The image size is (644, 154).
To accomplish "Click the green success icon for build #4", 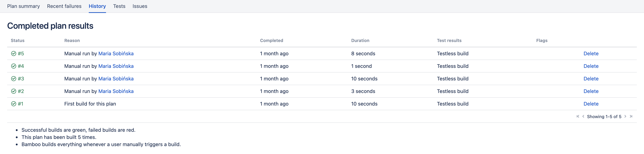I will tap(13, 66).
